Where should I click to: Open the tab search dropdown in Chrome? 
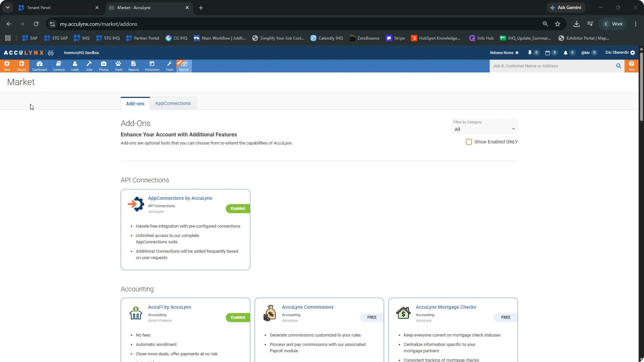(x=7, y=7)
